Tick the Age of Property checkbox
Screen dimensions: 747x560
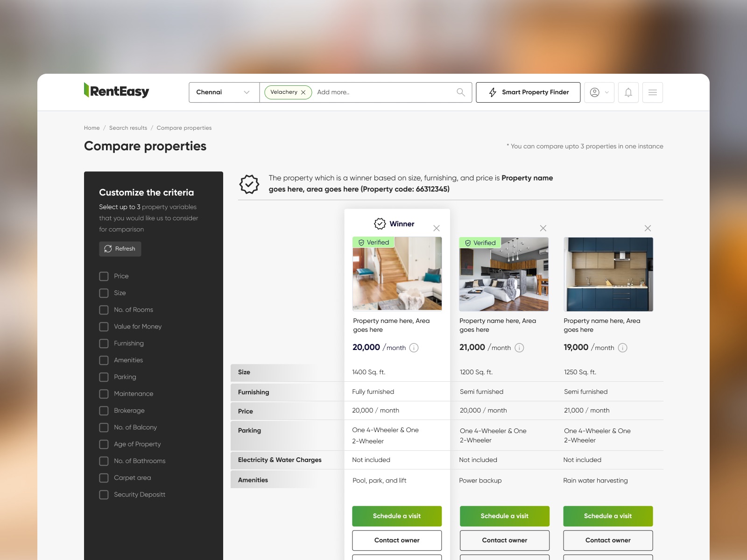(x=104, y=444)
